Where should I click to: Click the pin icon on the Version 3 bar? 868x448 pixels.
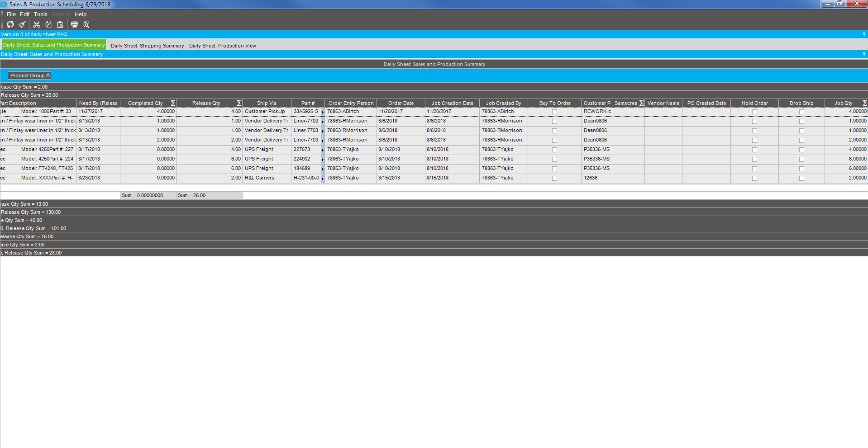point(864,34)
